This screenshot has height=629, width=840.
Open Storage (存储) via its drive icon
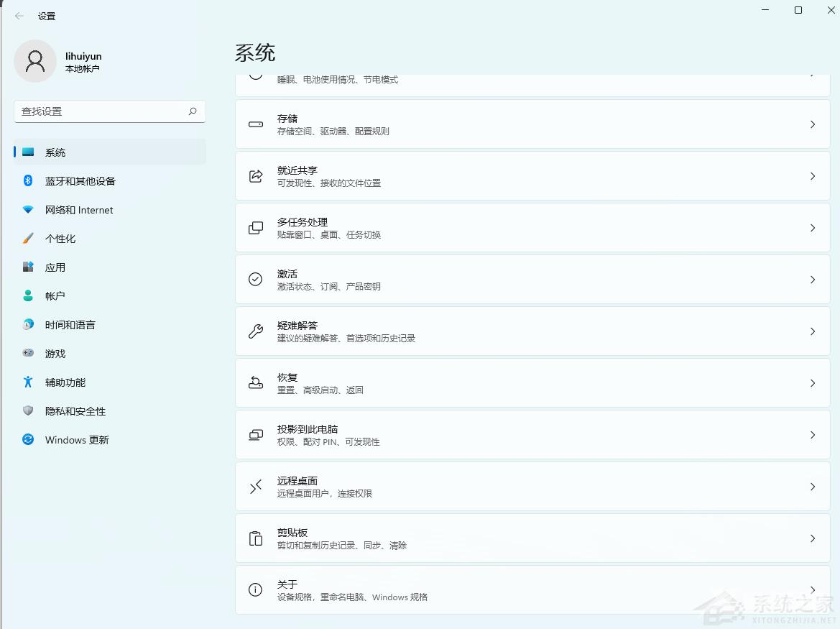[255, 124]
